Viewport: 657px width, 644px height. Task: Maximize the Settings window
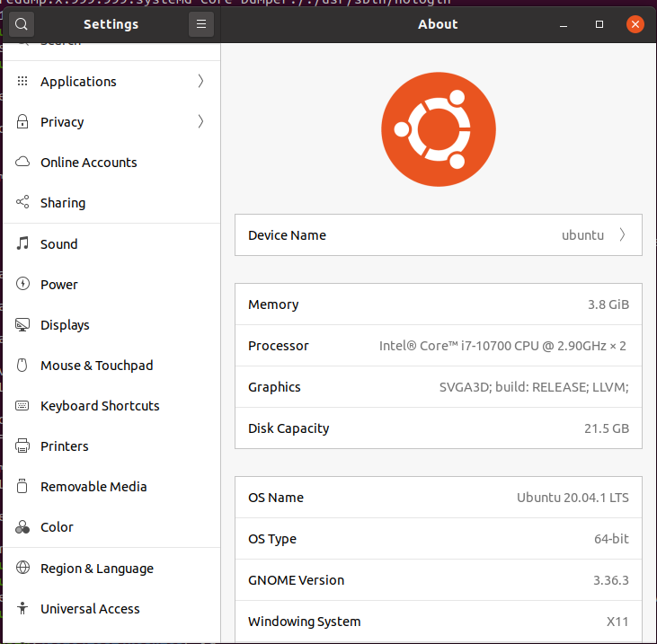pos(599,24)
